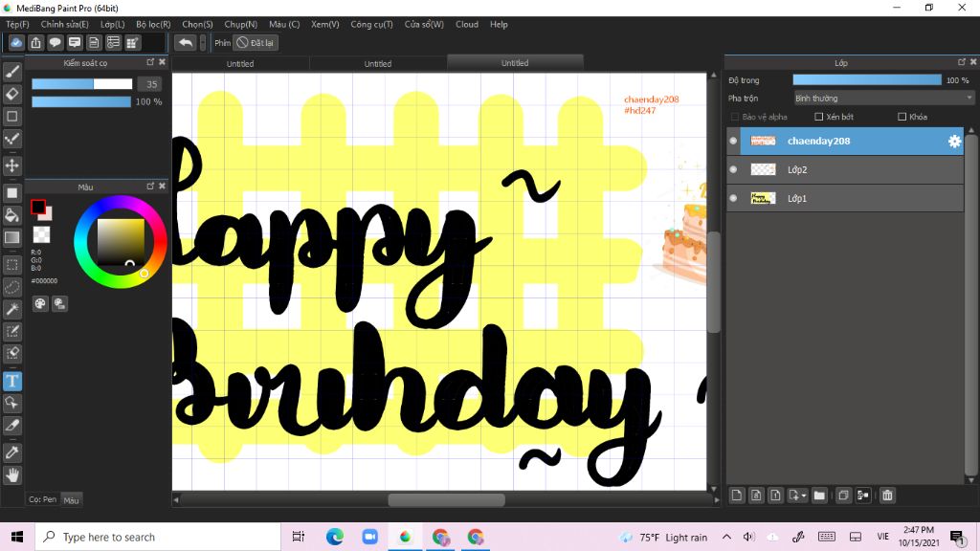The height and width of the screenshot is (551, 980).
Task: Select the Eraser tool
Action: click(11, 94)
